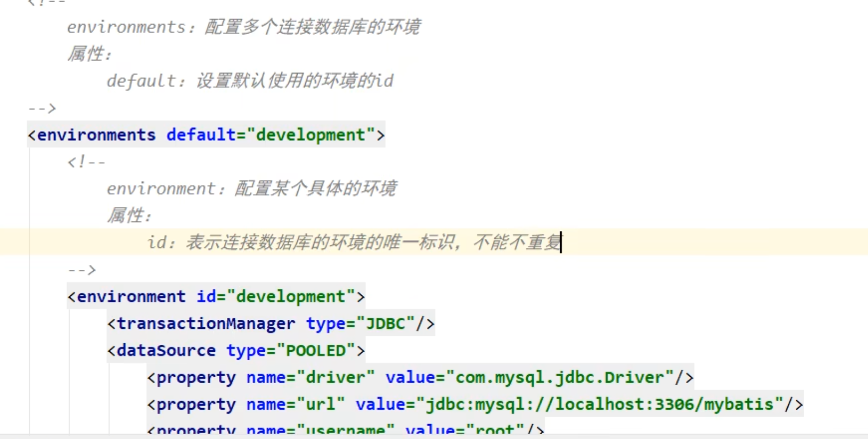Click the jdbc:mysql://localhost:3306/mybatis value
Screen dimensions: 868x439
click(x=600, y=404)
